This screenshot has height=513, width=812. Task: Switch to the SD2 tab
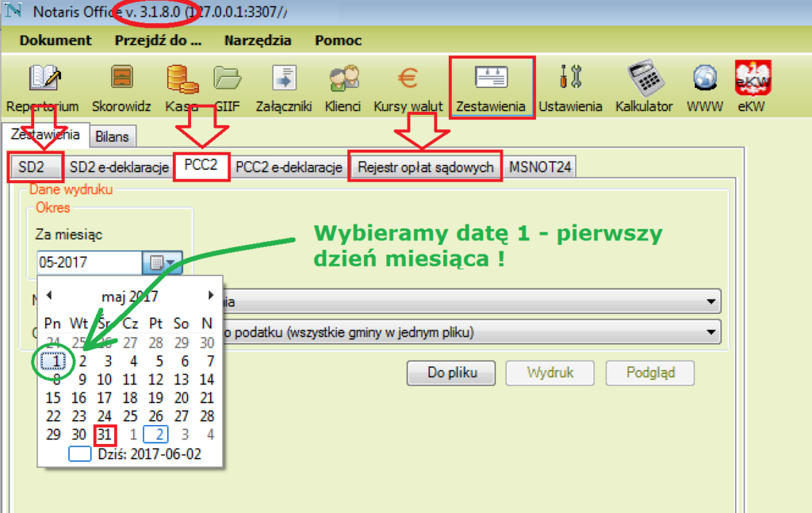pos(35,167)
